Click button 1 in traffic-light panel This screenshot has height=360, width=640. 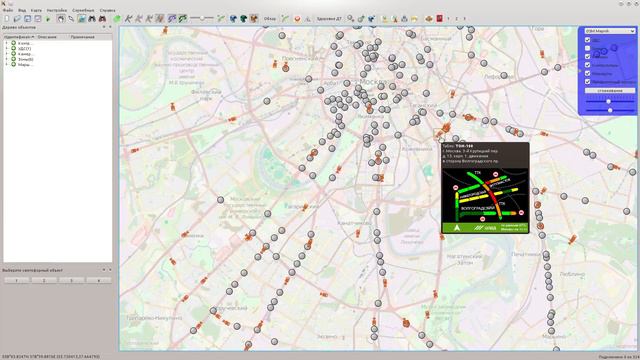coord(17,280)
